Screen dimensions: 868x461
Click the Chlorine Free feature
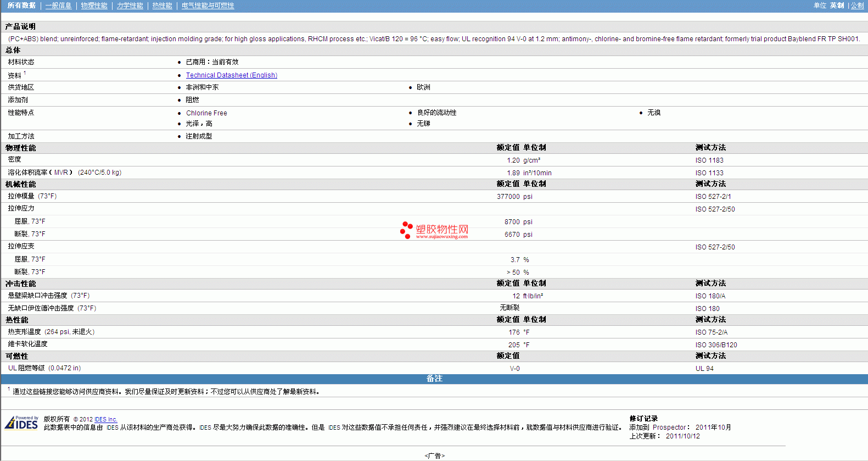coord(206,113)
